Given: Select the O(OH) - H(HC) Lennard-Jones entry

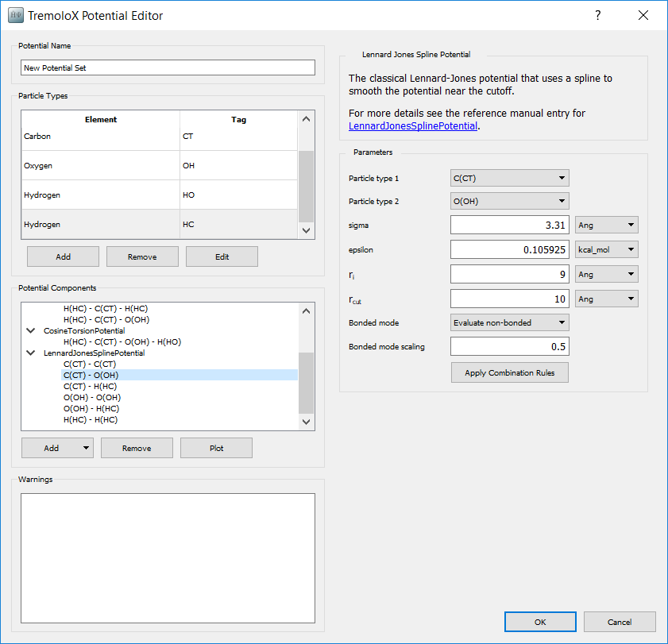Looking at the screenshot, I should (91, 408).
